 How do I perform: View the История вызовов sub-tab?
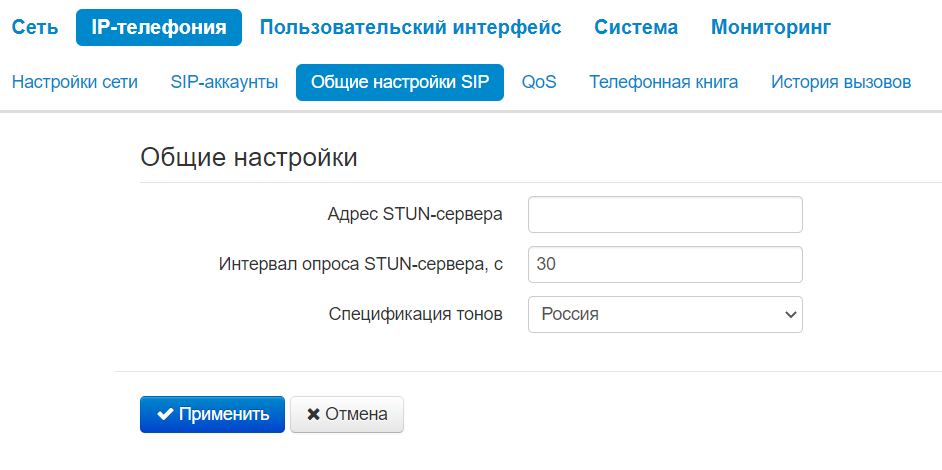pos(841,82)
